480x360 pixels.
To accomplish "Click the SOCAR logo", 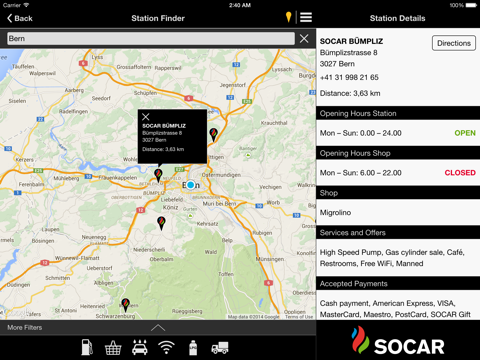I will click(x=398, y=340).
